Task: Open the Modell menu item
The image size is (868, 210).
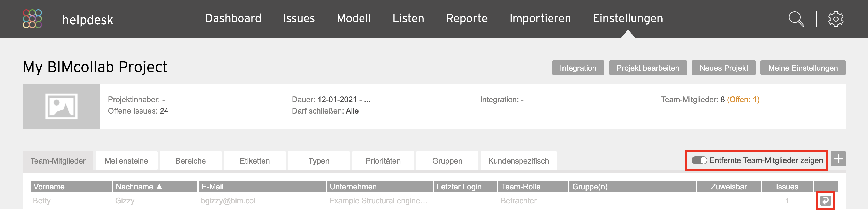Action: pos(354,18)
